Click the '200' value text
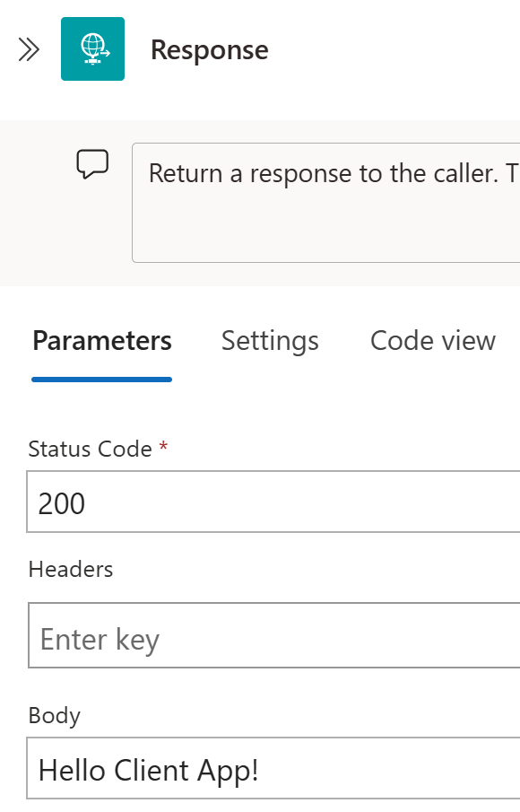 [x=62, y=503]
